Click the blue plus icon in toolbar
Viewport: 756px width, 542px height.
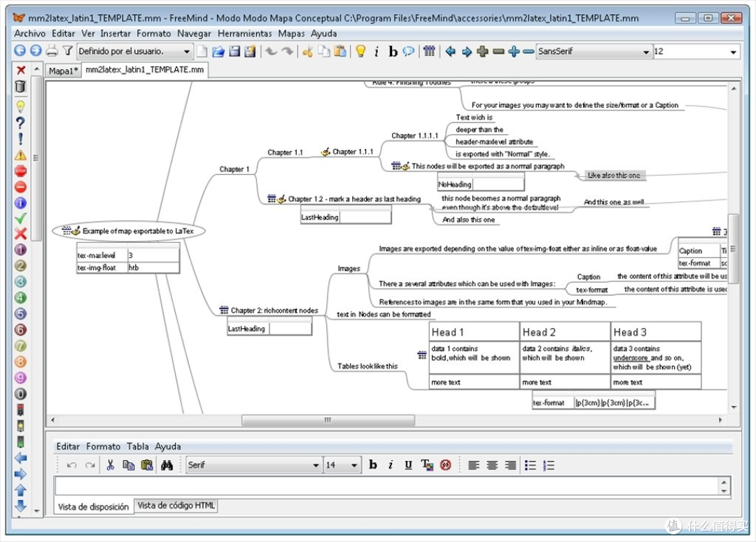(514, 51)
